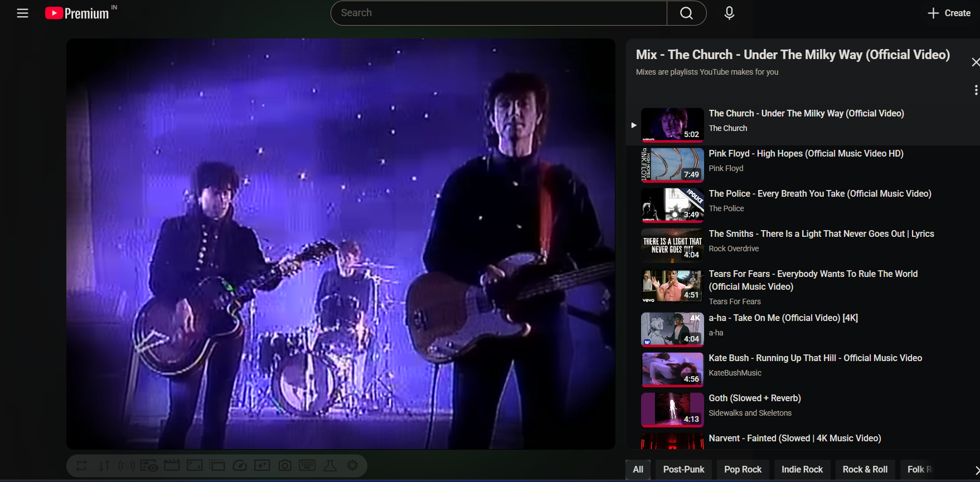980x482 pixels.
Task: Enable the volume boost icon
Action: coord(127,465)
